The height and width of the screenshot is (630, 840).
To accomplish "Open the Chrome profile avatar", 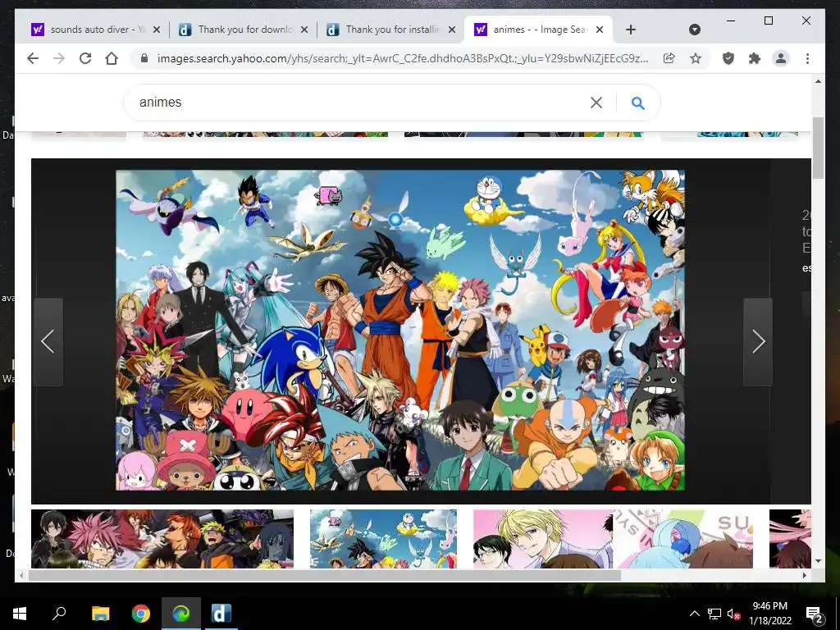I will 781,58.
